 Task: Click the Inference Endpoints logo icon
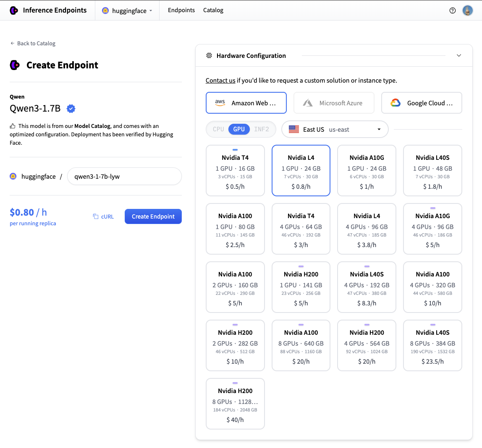(x=14, y=10)
